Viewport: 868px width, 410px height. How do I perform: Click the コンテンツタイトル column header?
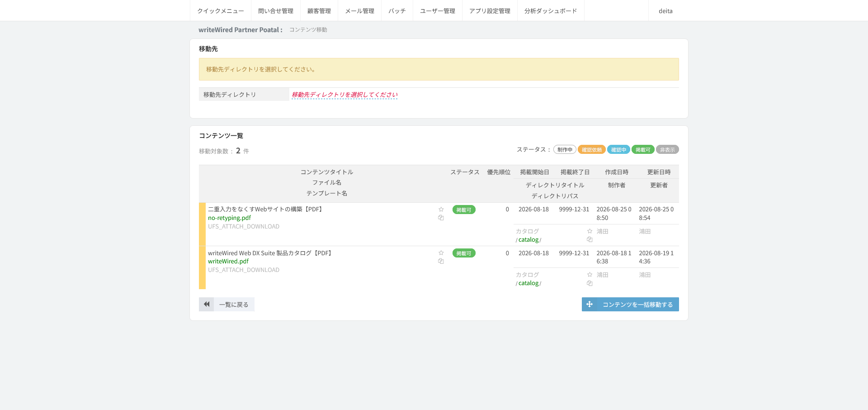pyautogui.click(x=327, y=172)
